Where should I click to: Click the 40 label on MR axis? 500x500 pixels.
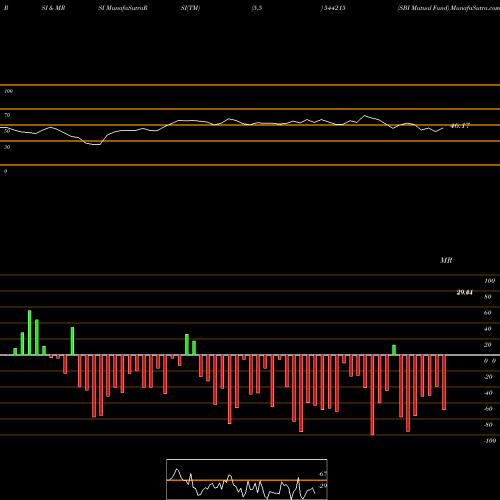pos(488,329)
